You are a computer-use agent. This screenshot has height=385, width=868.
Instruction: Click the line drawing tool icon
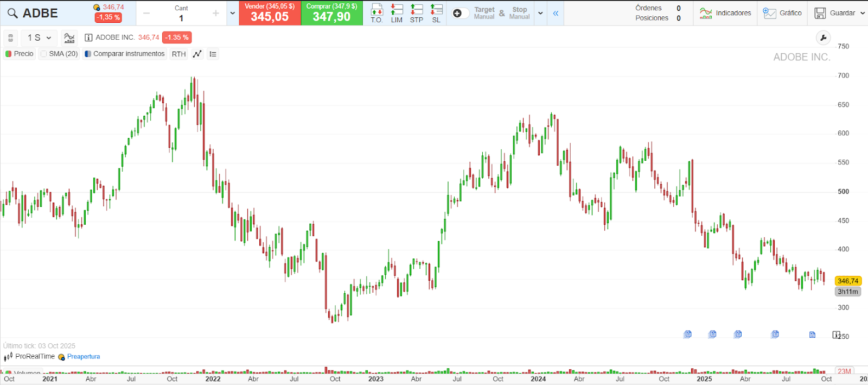coord(197,54)
